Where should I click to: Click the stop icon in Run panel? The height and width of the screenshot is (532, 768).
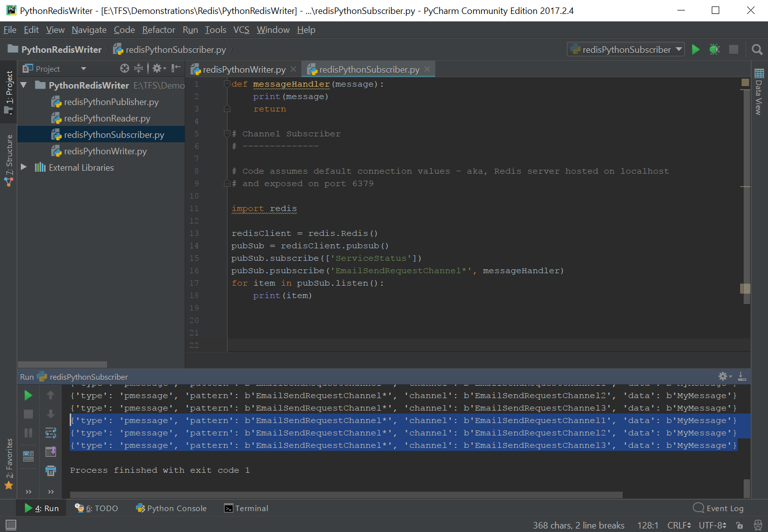[28, 414]
